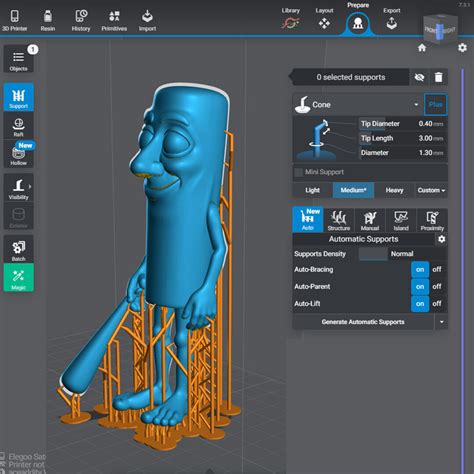Switch to Manual supports tab
The width and height of the screenshot is (474, 474).
(x=370, y=220)
